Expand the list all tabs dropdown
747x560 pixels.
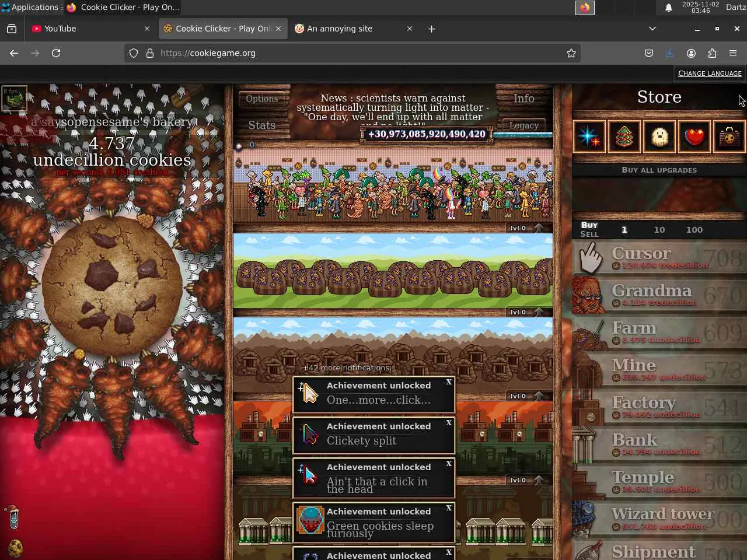(652, 29)
